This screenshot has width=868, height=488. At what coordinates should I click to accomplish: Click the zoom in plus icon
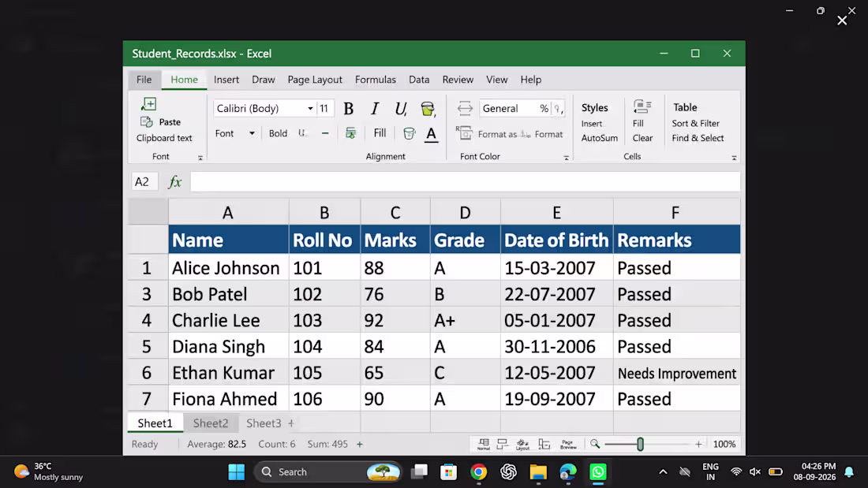tap(698, 445)
